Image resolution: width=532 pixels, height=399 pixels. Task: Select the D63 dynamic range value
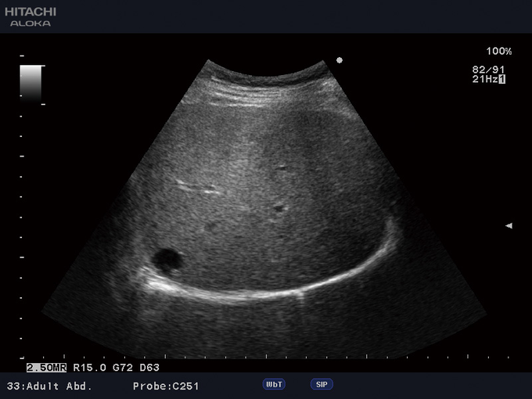tap(149, 367)
